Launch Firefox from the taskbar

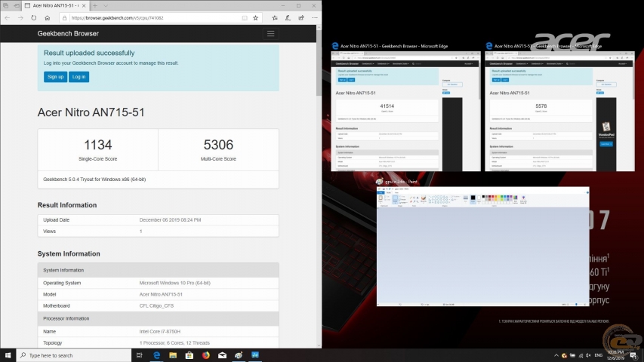coord(206,355)
